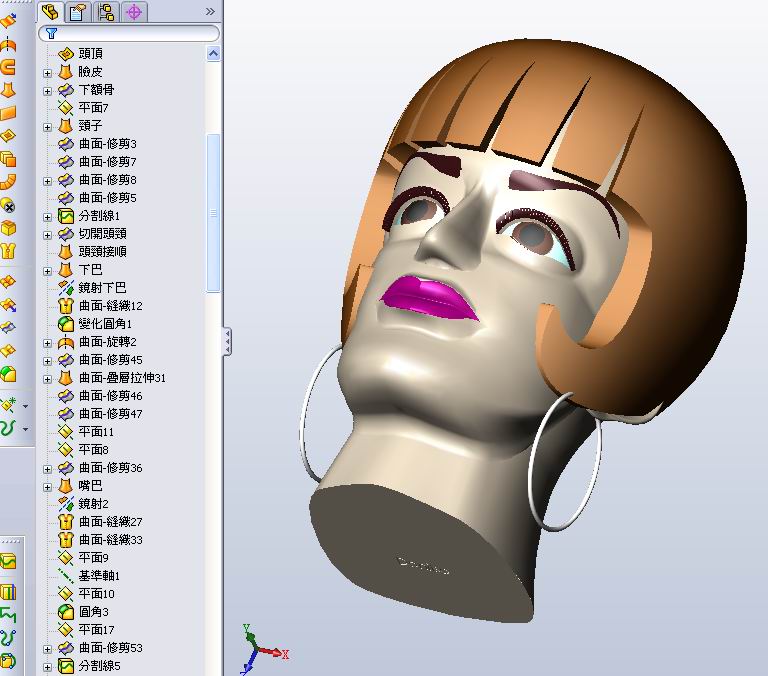Click the 頭頂 feature icon in the tree
The image size is (768, 676).
click(66, 53)
